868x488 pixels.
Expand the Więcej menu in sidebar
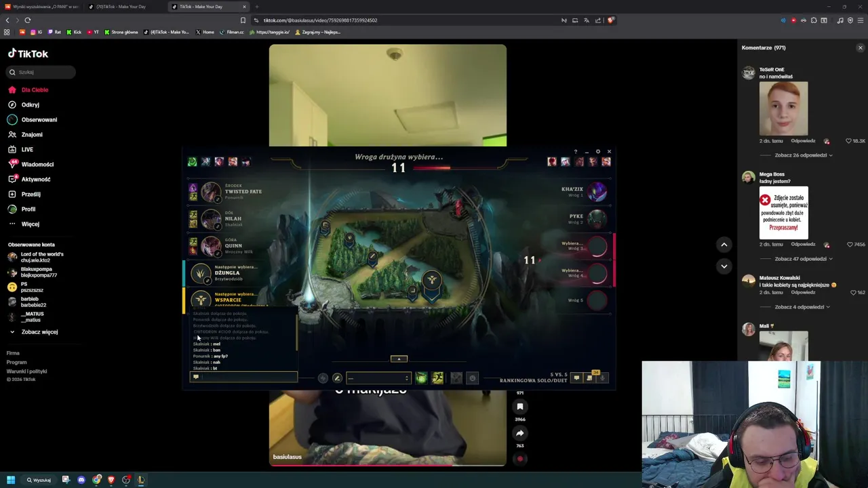coord(24,224)
